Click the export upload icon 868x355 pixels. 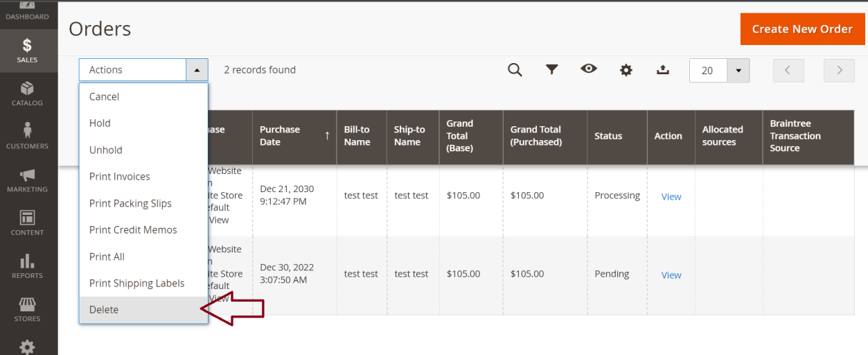tap(663, 70)
